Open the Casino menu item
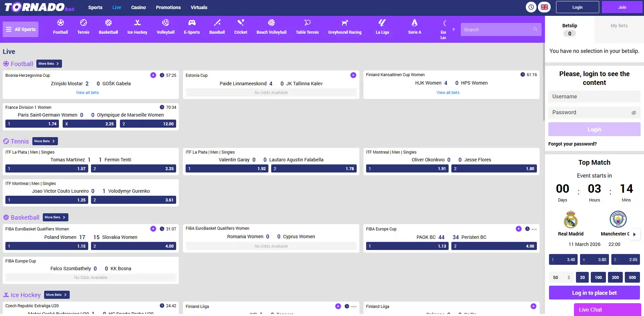644x316 pixels. click(x=138, y=7)
